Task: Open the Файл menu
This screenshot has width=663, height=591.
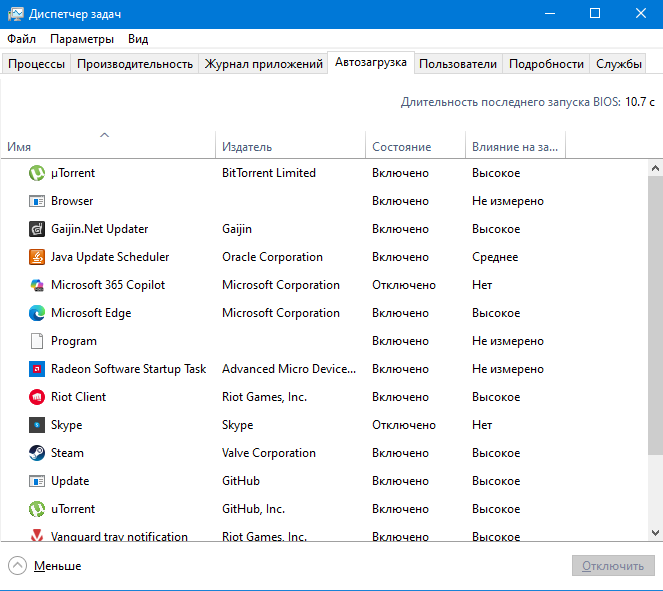Action: click(x=21, y=39)
